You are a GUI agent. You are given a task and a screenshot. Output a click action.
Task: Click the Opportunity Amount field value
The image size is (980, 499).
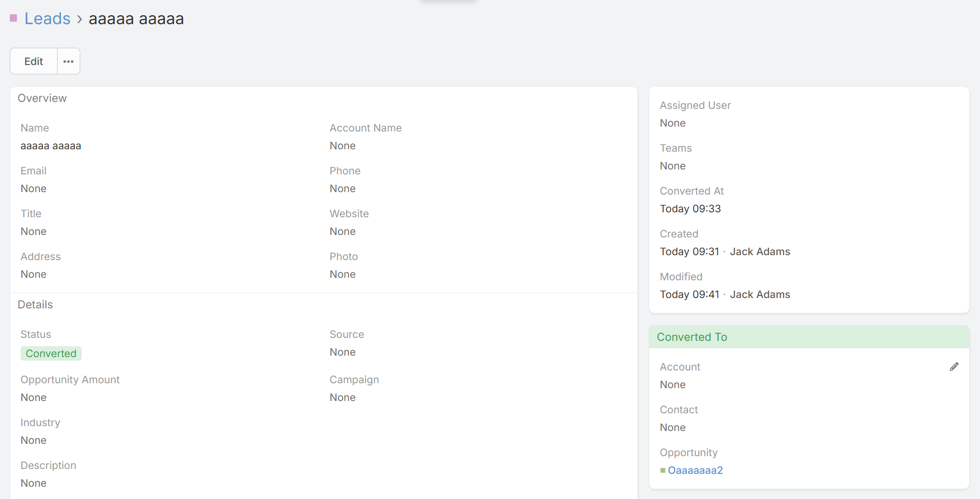tap(33, 398)
